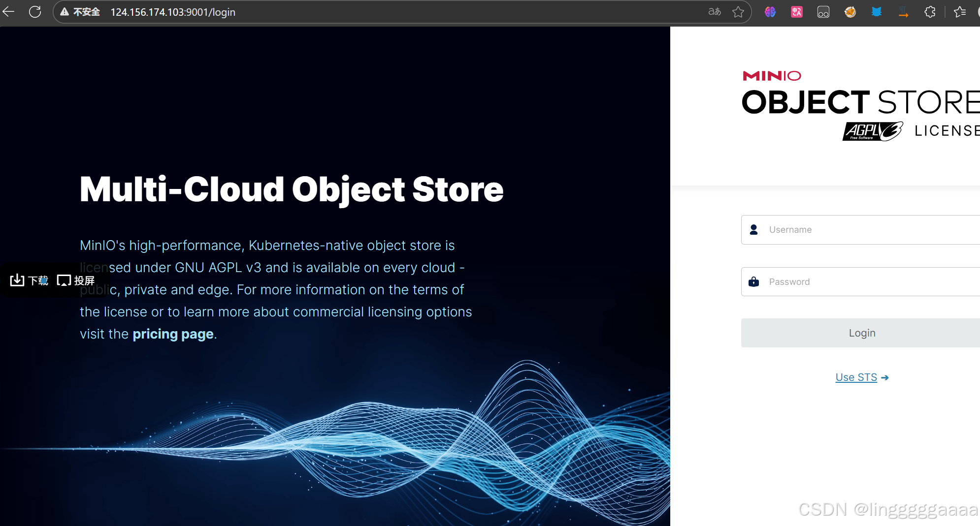
Task: Open the favorites star list icon
Action: (x=960, y=12)
